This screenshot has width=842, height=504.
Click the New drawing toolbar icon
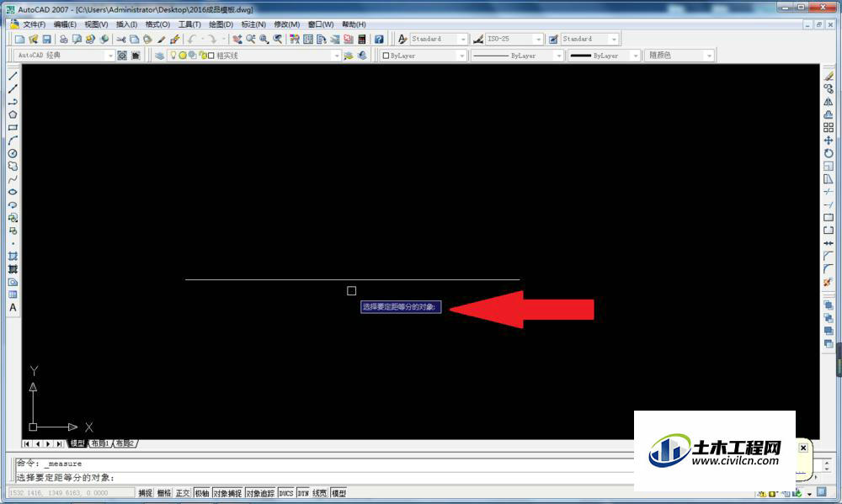click(x=20, y=40)
